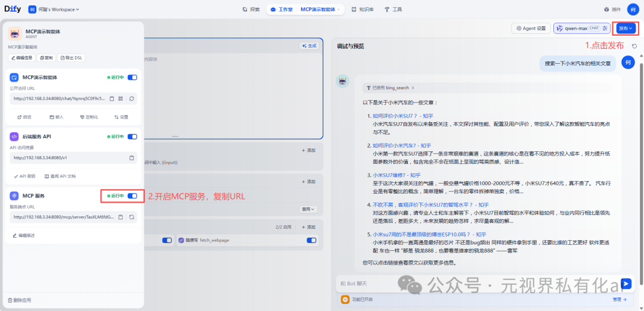644x311 pixels.
Task: Copy the API endpoint URL
Action: pyautogui.click(x=131, y=157)
